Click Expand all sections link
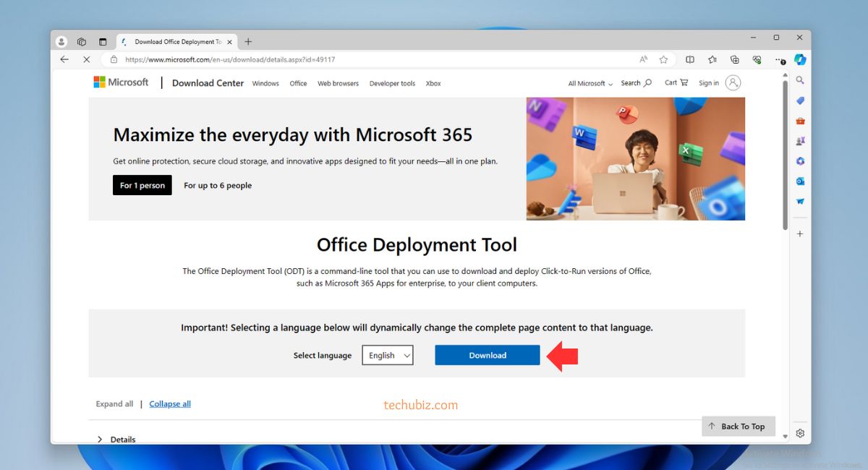 click(114, 404)
